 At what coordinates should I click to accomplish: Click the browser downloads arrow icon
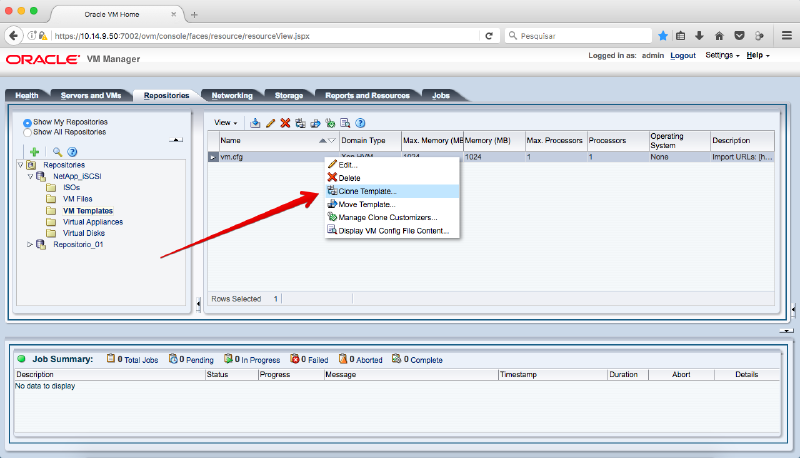[700, 35]
